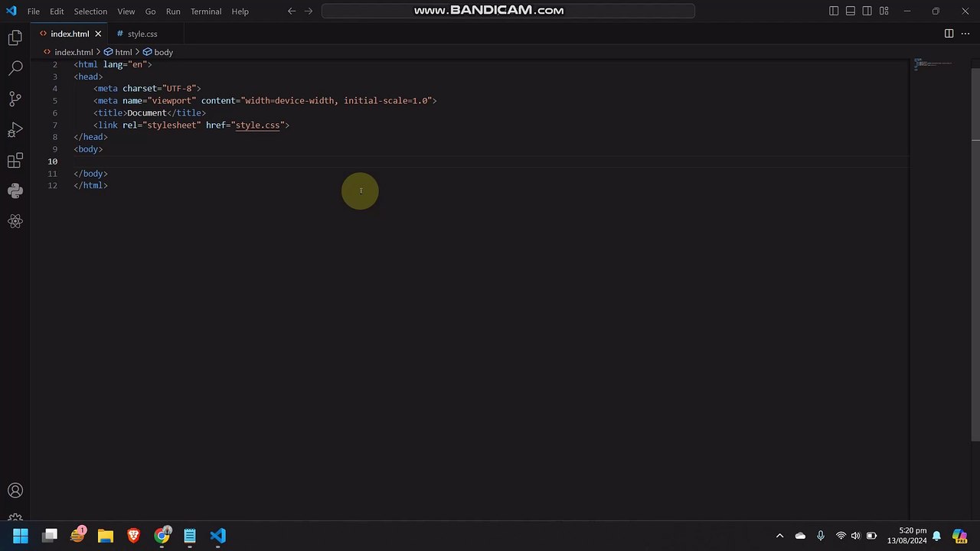Viewport: 980px width, 551px height.
Task: Open the Search view in activity bar
Action: [15, 68]
